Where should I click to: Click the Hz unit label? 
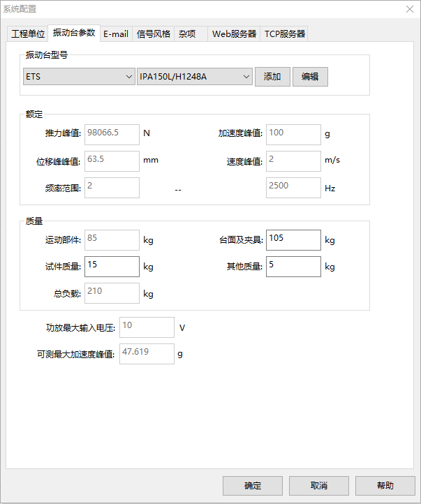coord(330,188)
